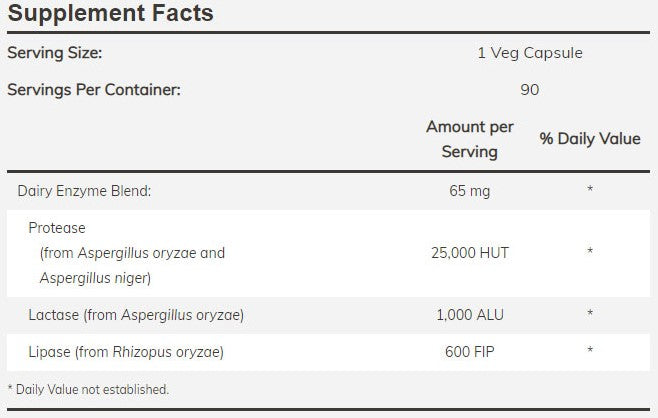Select the Lactase ingredient row label

(x=136, y=315)
